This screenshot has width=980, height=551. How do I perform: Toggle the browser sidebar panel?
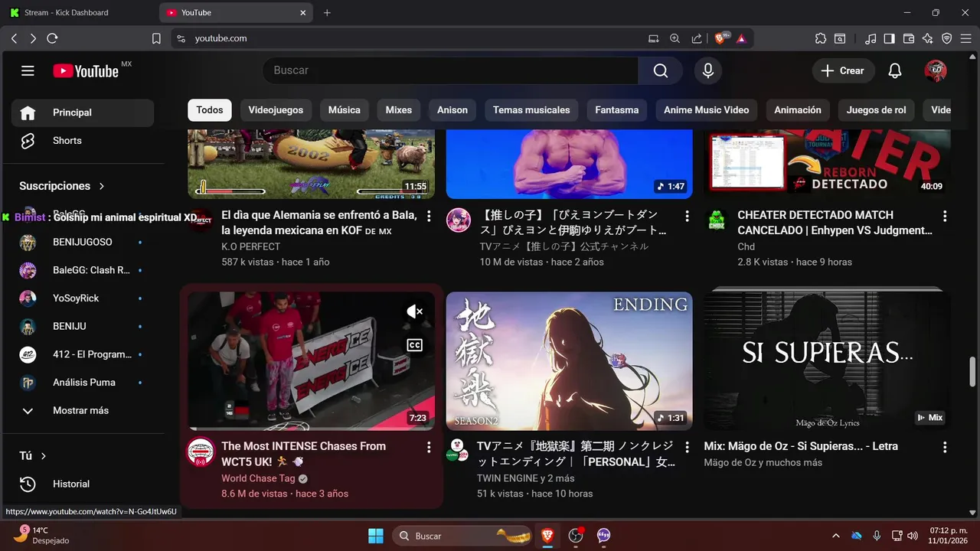click(889, 38)
